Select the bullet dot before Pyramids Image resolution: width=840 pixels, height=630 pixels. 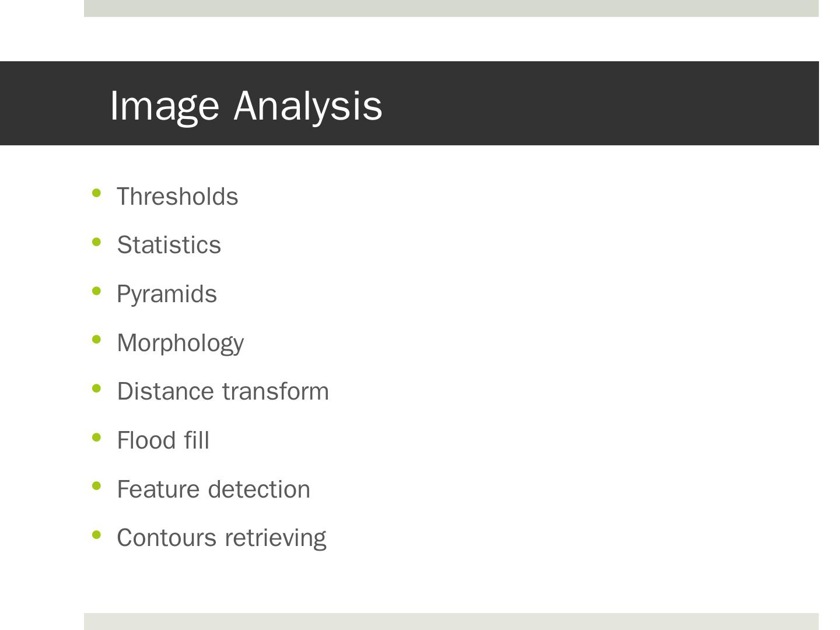tap(97, 290)
